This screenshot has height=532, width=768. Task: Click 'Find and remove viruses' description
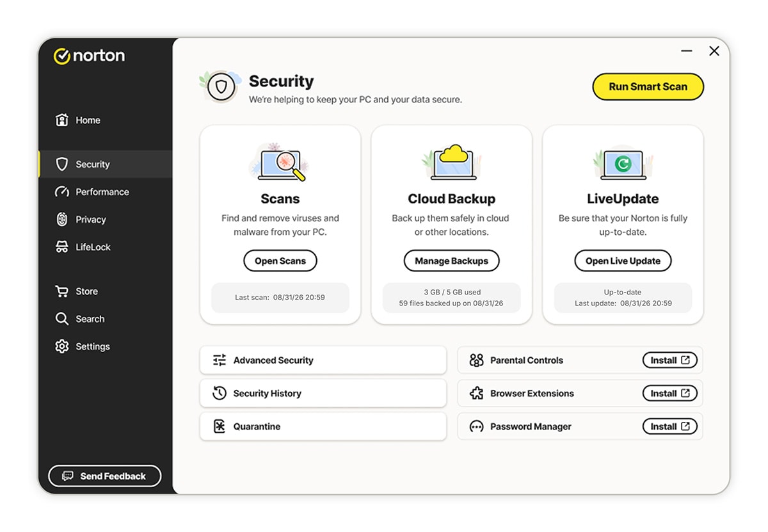click(280, 225)
